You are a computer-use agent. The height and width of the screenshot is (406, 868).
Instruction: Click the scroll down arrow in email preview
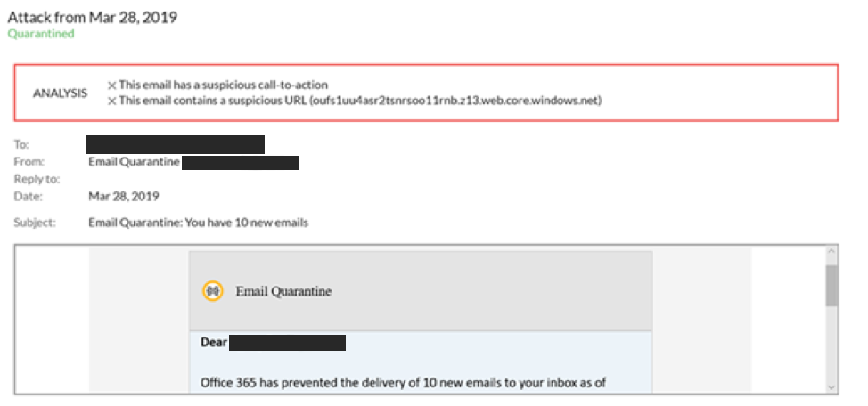click(x=831, y=386)
